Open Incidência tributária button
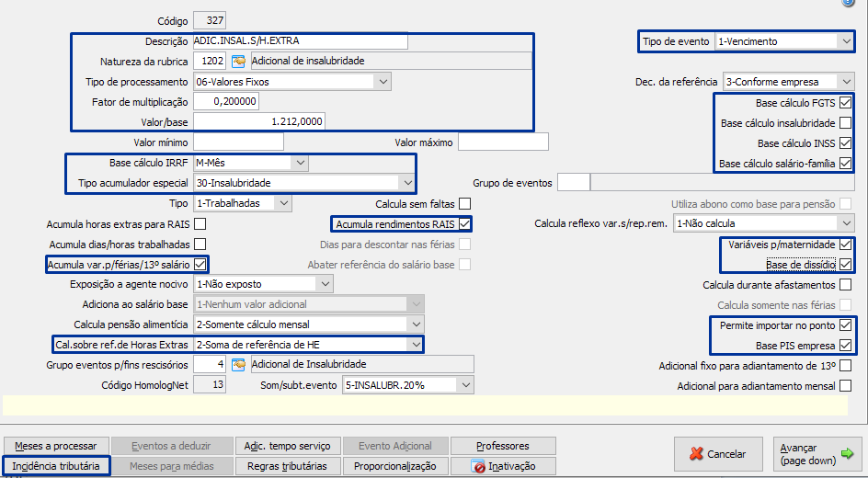The image size is (868, 478). [x=56, y=466]
